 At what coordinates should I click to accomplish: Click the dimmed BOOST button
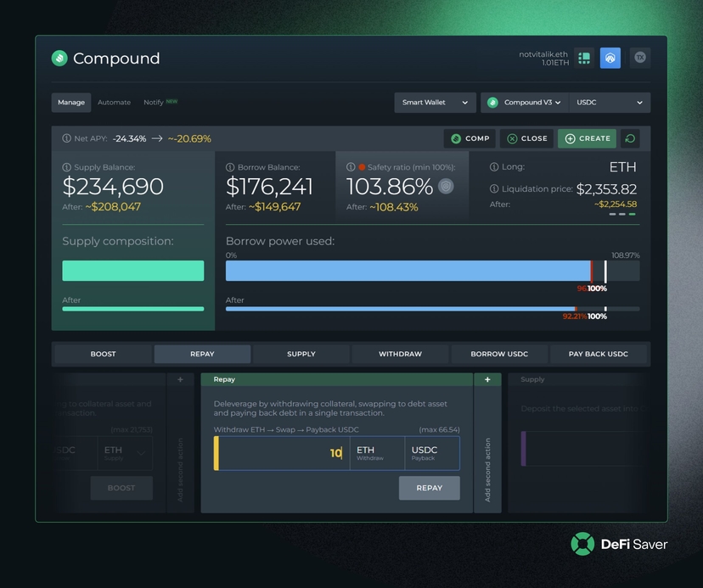(x=121, y=488)
